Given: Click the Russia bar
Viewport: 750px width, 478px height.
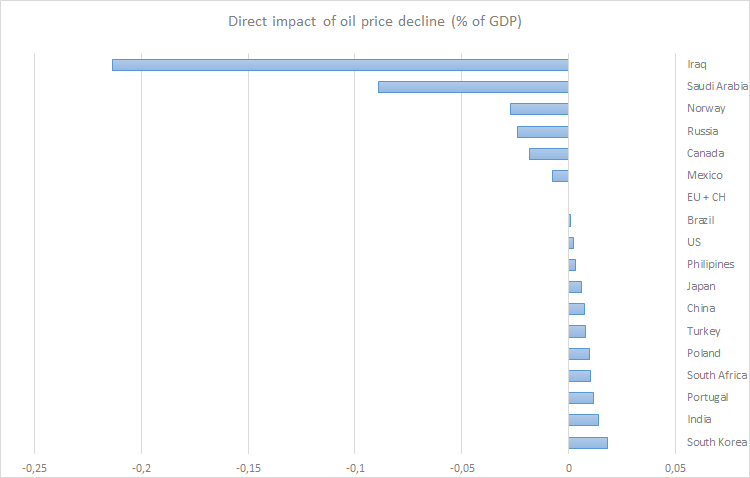Looking at the screenshot, I should (542, 131).
